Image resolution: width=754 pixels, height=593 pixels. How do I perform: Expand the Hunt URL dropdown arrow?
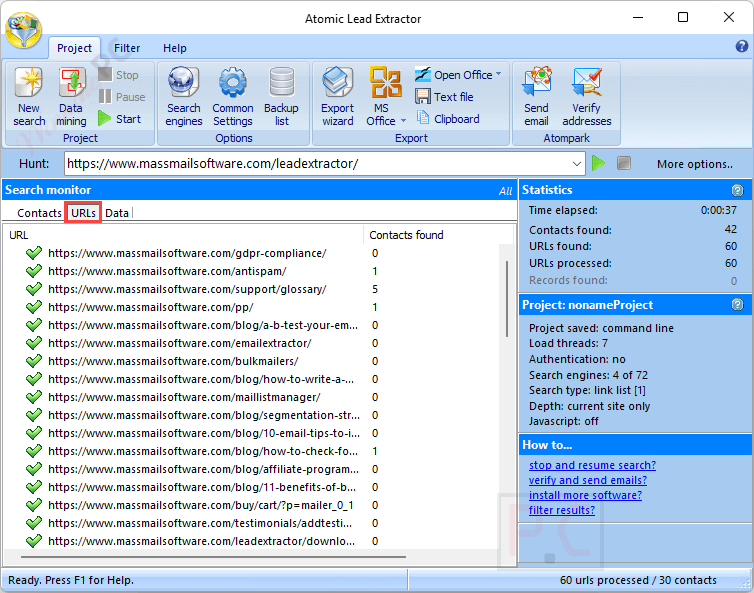[x=577, y=164]
